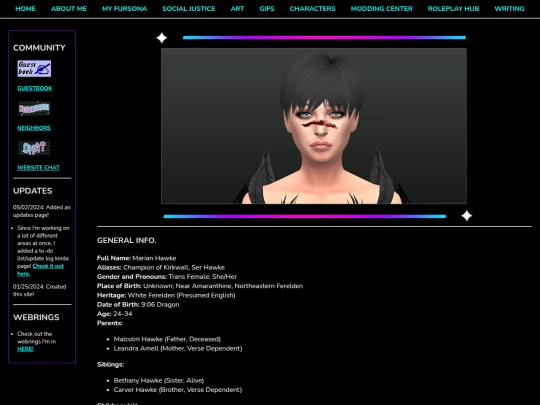This screenshot has height=405, width=540.
Task: Click the WEBRINGS sidebar heading
Action: [x=36, y=317]
